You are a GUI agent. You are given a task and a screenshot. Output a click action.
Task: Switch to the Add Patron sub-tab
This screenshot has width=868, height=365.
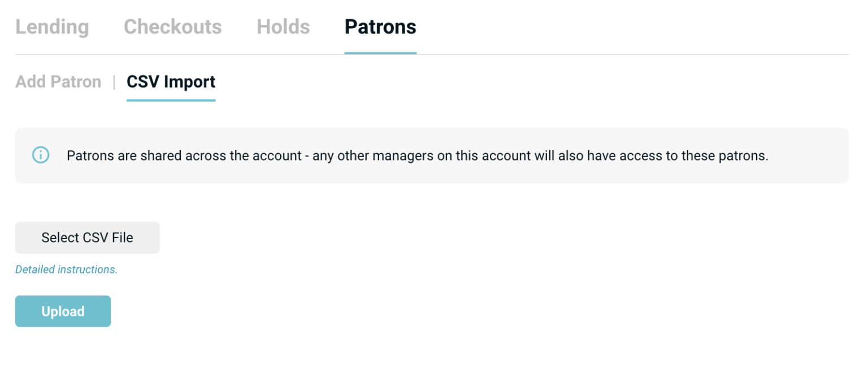click(58, 82)
